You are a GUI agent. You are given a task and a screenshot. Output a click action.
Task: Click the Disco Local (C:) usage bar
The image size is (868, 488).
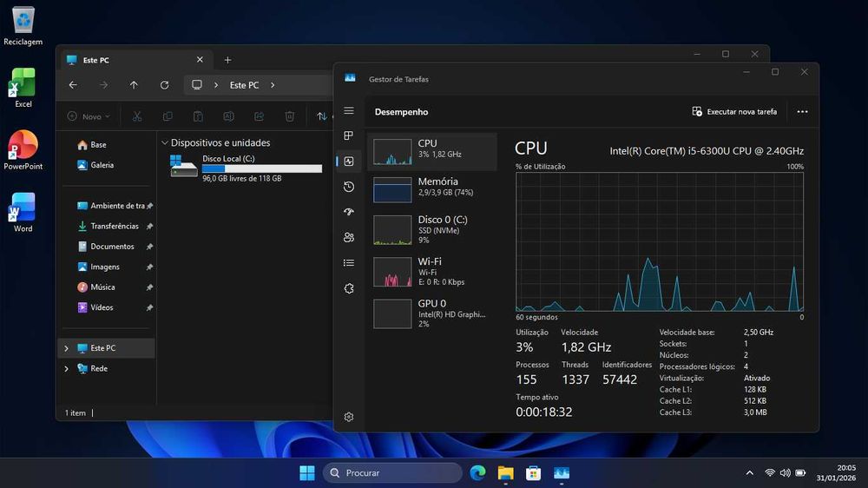tap(262, 168)
